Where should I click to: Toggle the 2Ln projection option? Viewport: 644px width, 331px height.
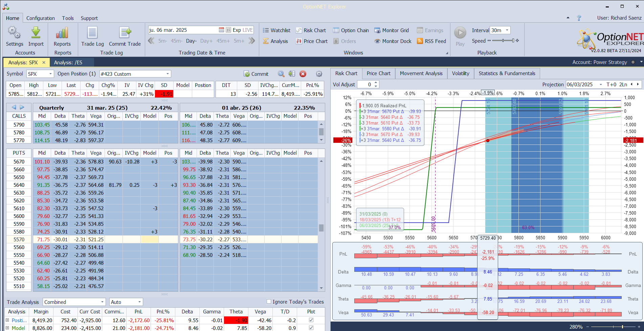tap(623, 85)
